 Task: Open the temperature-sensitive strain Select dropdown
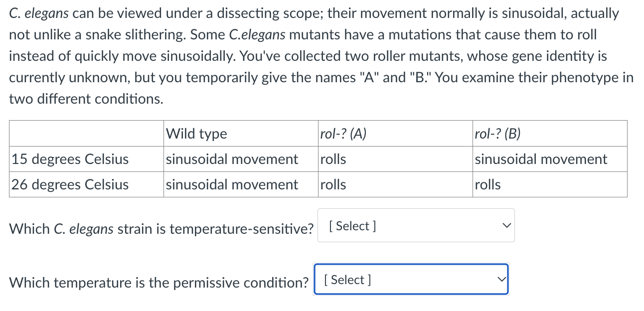[x=415, y=226]
